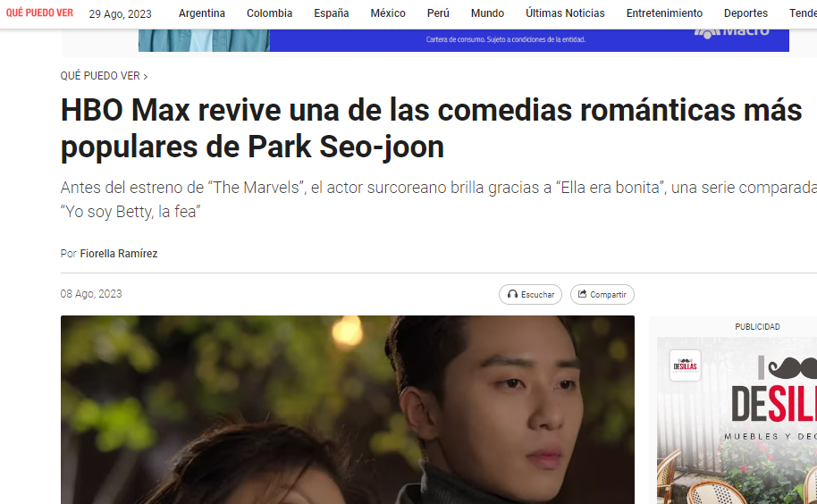The image size is (817, 504).
Task: Open the article's main photo
Action: click(x=348, y=410)
